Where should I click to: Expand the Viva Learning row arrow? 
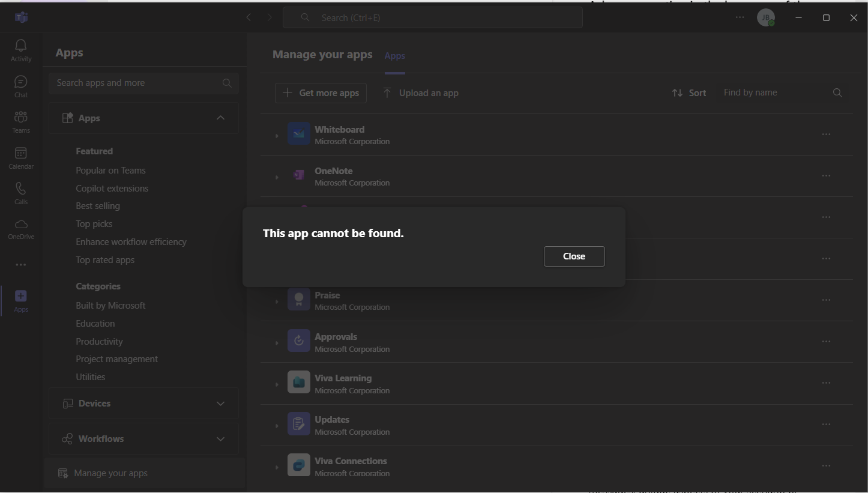coord(277,384)
